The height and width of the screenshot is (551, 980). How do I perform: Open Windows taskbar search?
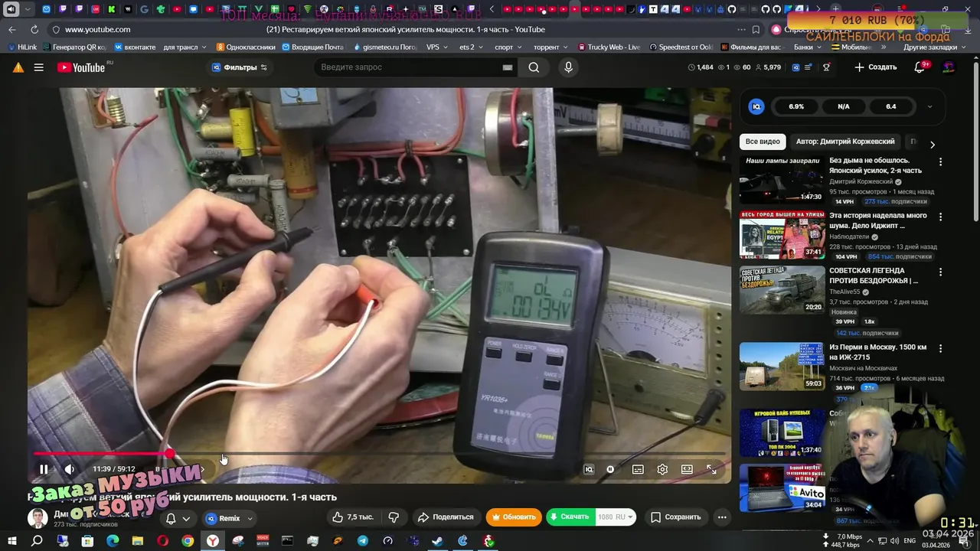click(37, 541)
